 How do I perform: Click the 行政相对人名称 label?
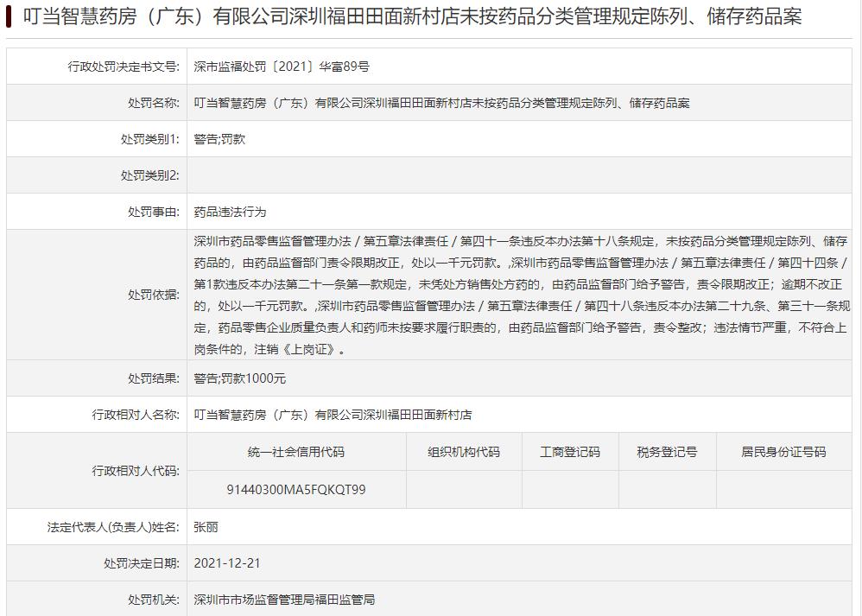pos(136,415)
